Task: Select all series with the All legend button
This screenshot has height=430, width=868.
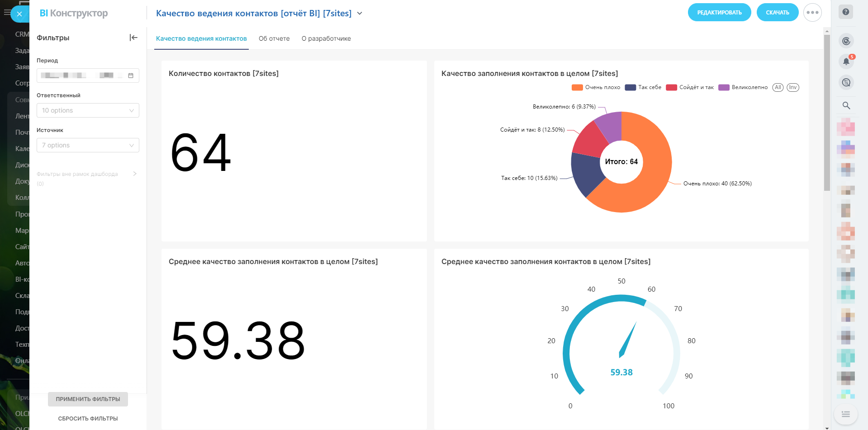Action: point(778,87)
